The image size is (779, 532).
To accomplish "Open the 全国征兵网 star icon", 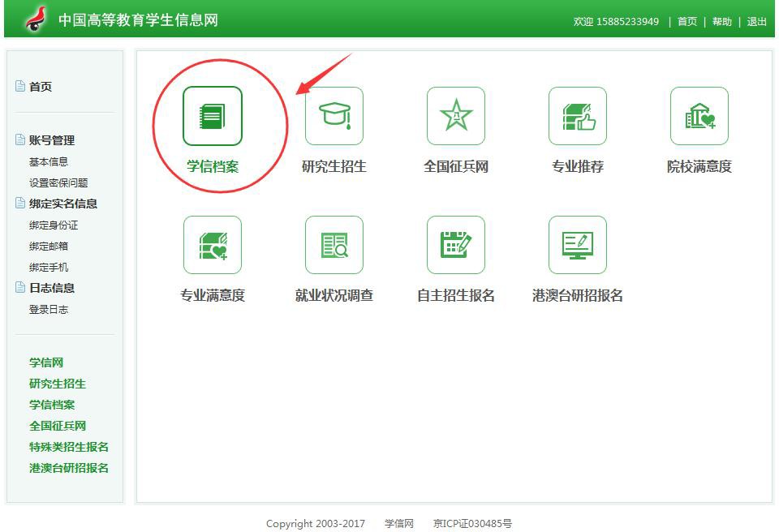I will click(455, 116).
